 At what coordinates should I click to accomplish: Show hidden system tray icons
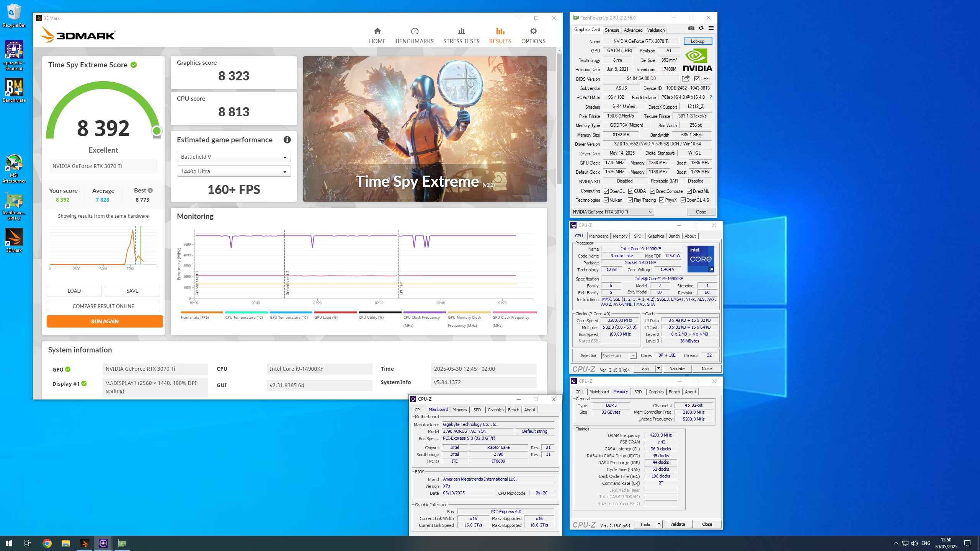[896, 543]
